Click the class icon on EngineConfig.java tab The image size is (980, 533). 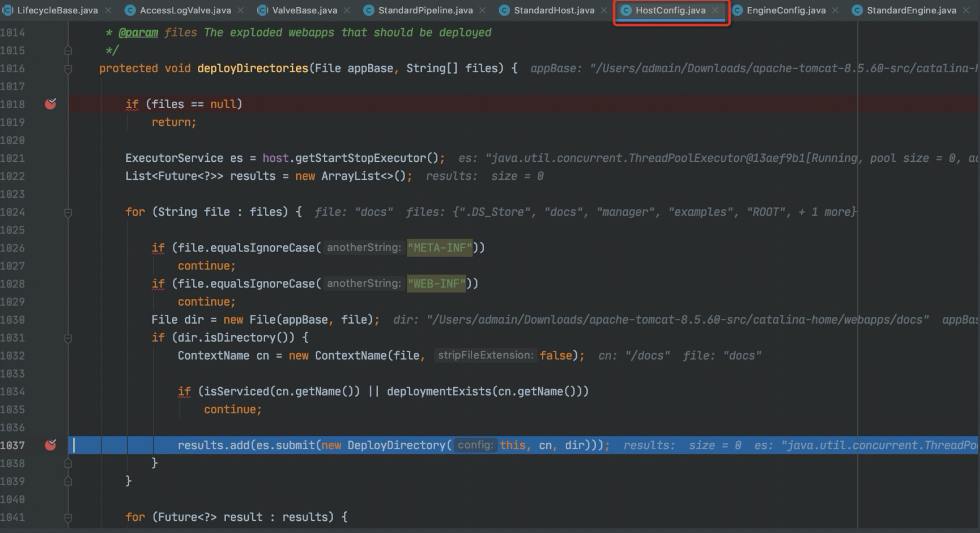738,10
